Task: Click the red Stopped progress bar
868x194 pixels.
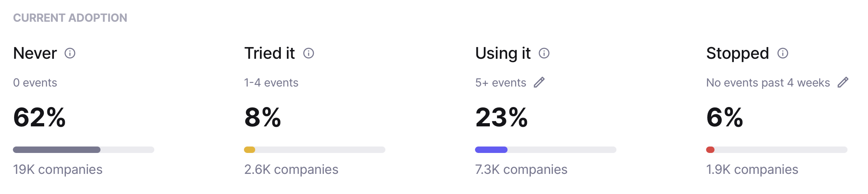Action: pyautogui.click(x=777, y=150)
